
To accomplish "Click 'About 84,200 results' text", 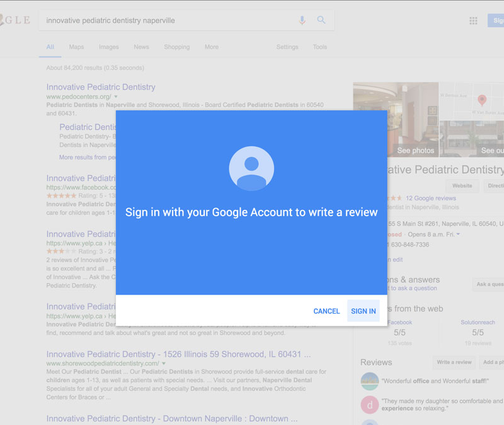I will pyautogui.click(x=95, y=68).
